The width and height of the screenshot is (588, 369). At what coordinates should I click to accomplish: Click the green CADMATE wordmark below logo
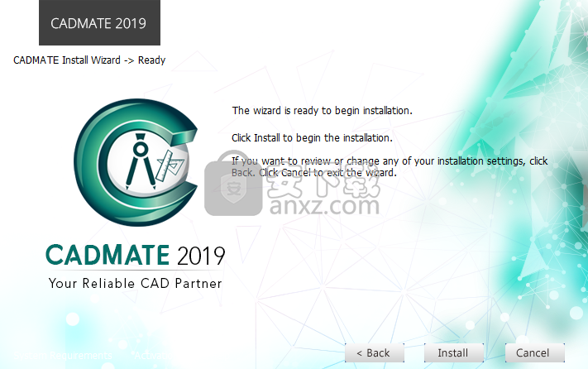pos(108,253)
